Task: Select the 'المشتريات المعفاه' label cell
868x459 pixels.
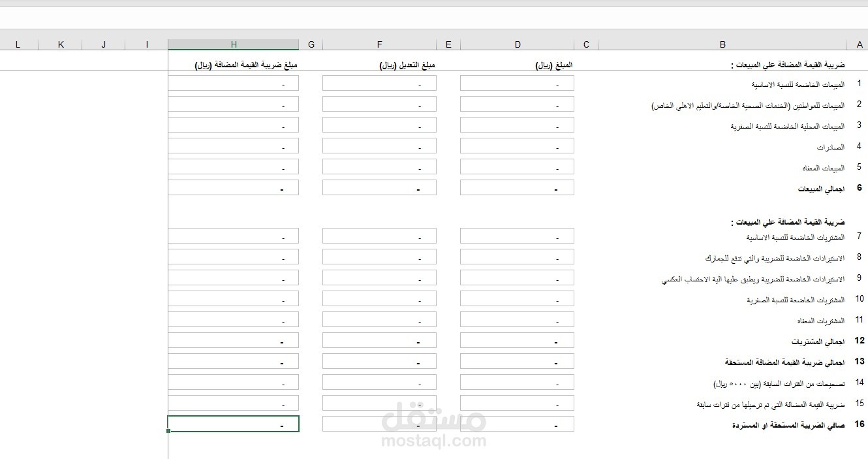Action: 820,321
